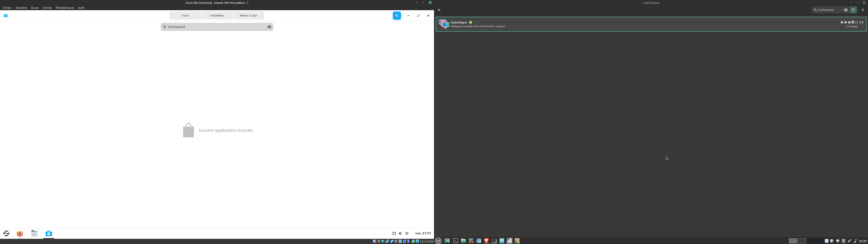The width and height of the screenshot is (868, 244).
Task: Clear the Logithèque search field
Action: pyautogui.click(x=845, y=10)
